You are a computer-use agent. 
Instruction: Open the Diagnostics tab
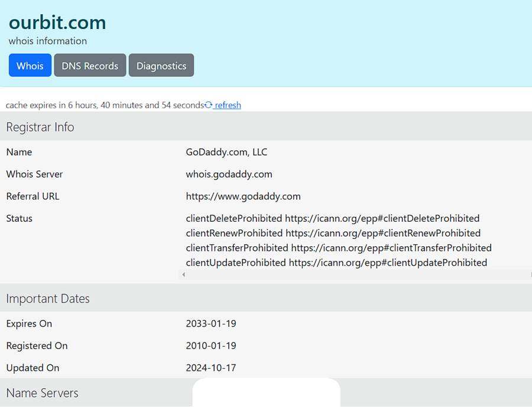(161, 65)
